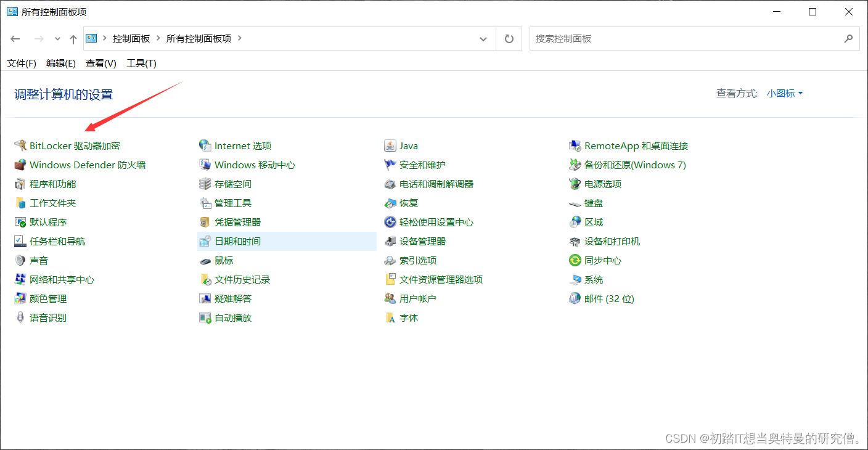This screenshot has width=868, height=450.
Task: Open 区域 settings
Action: click(594, 223)
